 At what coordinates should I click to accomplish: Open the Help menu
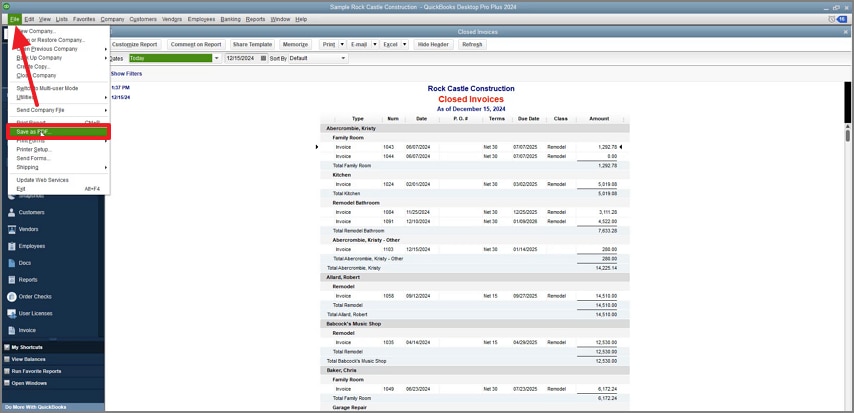click(x=301, y=19)
